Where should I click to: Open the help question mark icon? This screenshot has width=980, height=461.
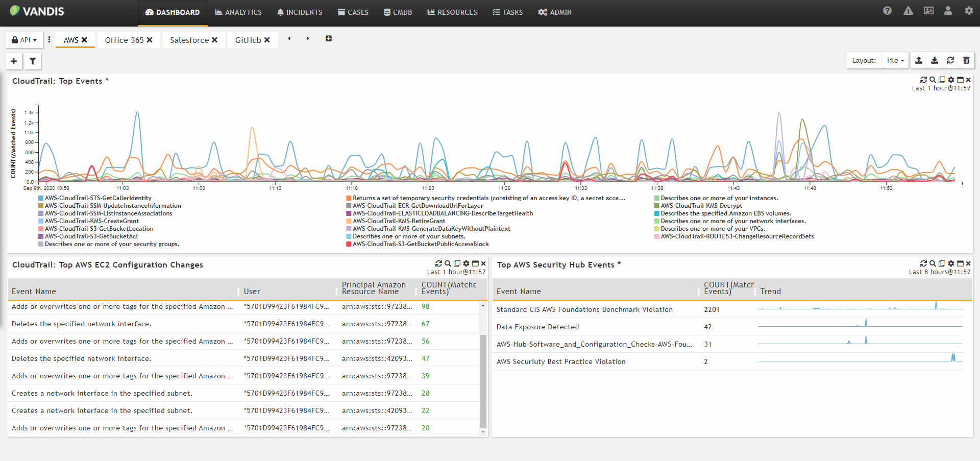click(x=887, y=11)
